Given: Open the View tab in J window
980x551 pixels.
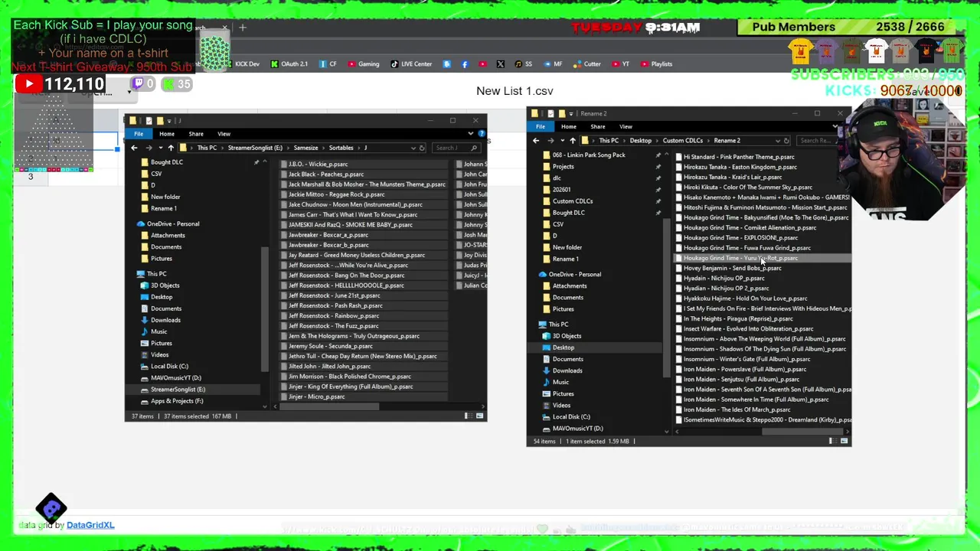Looking at the screenshot, I should pyautogui.click(x=224, y=134).
